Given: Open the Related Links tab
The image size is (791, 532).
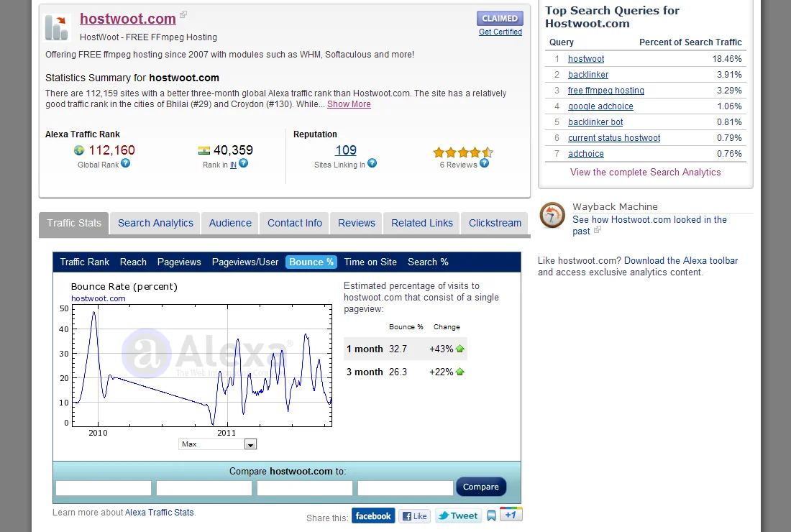Looking at the screenshot, I should [x=422, y=223].
